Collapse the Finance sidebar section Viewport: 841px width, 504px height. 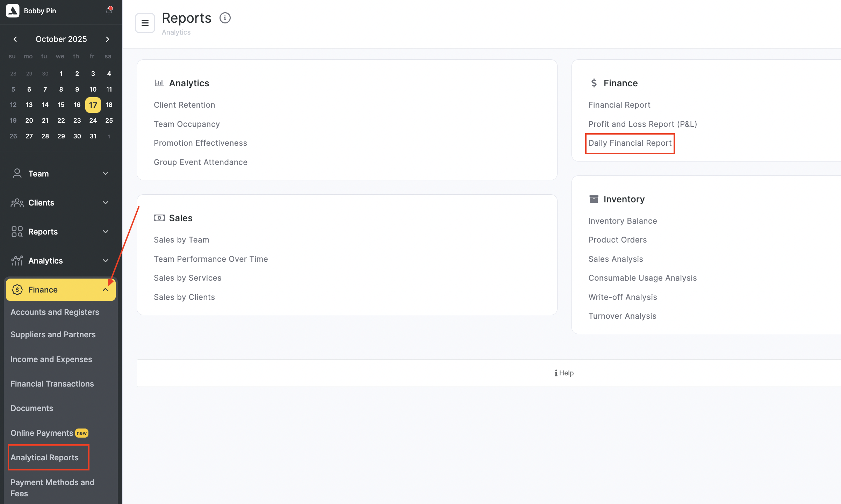[x=105, y=290]
